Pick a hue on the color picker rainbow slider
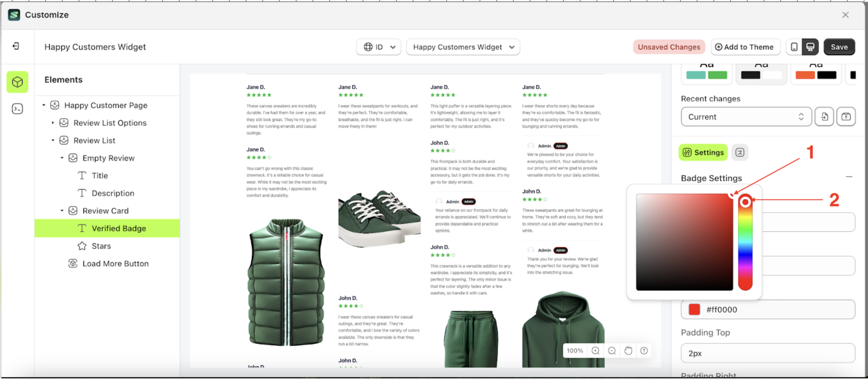The image size is (868, 379). [x=745, y=243]
